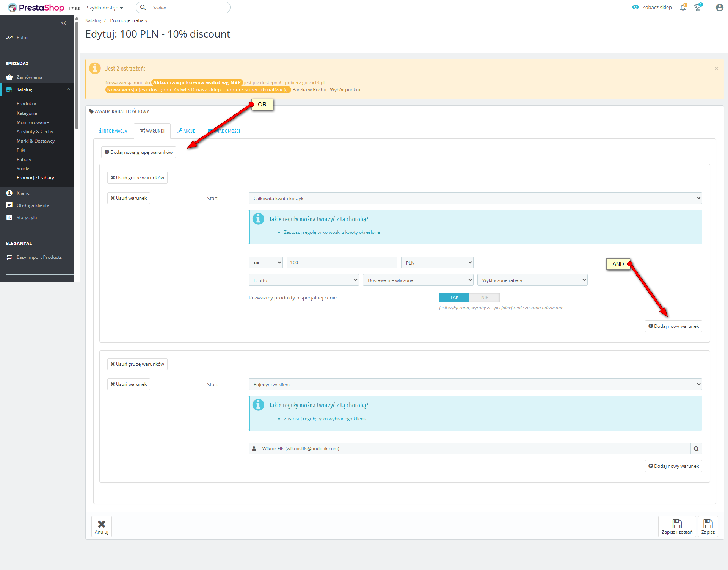Click info icon in cart amount hint
This screenshot has height=570, width=728.
click(x=259, y=219)
